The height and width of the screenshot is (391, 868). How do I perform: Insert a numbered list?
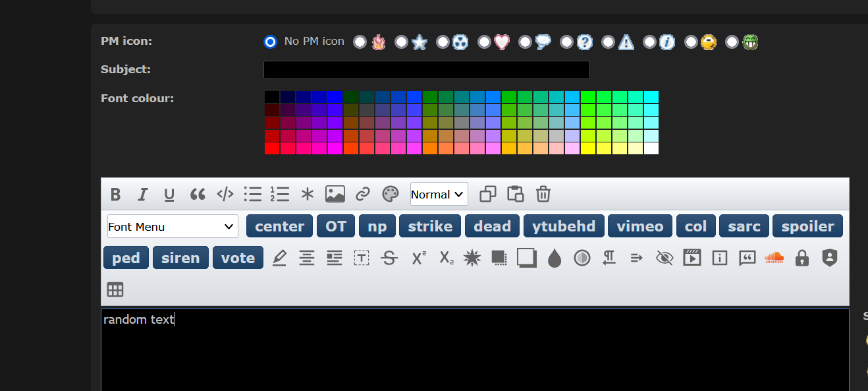click(280, 194)
